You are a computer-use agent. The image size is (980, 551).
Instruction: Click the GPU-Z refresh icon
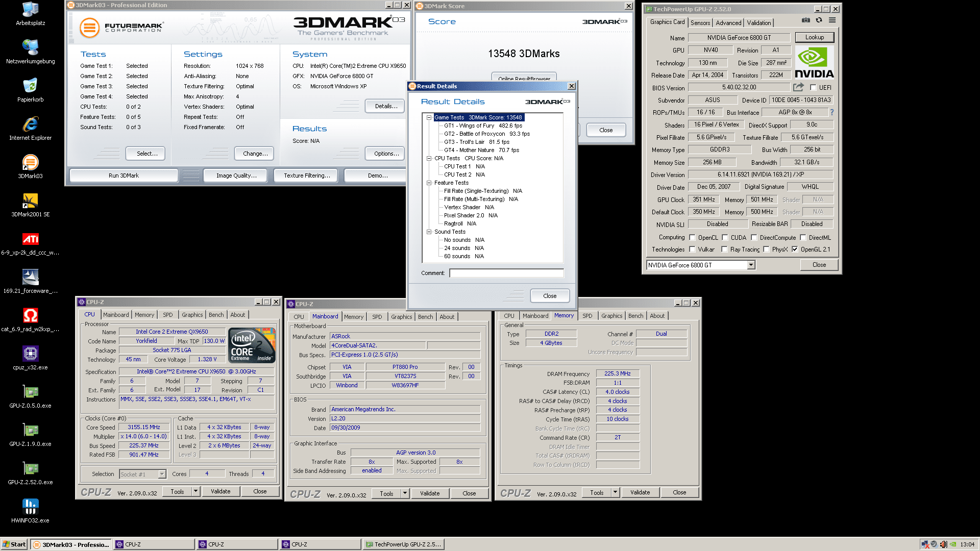point(819,20)
